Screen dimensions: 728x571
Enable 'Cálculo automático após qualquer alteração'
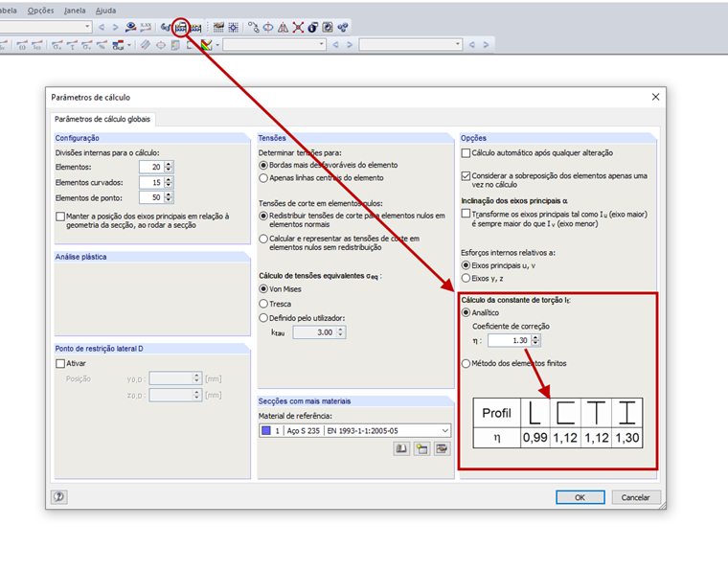coord(466,153)
